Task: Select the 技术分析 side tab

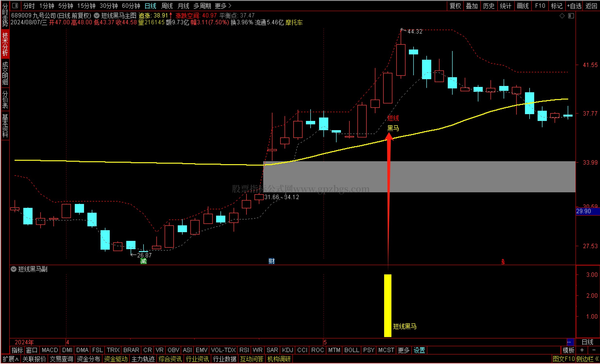Action: click(5, 44)
